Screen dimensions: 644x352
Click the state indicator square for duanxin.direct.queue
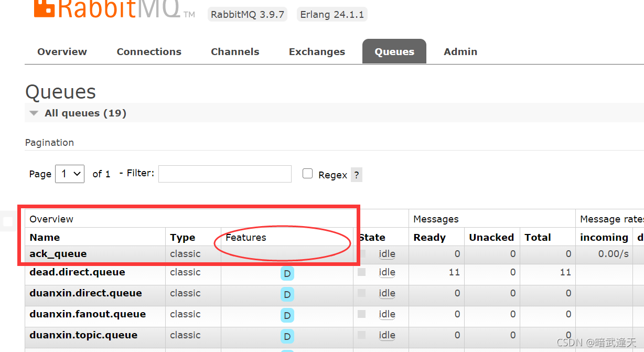pos(362,293)
